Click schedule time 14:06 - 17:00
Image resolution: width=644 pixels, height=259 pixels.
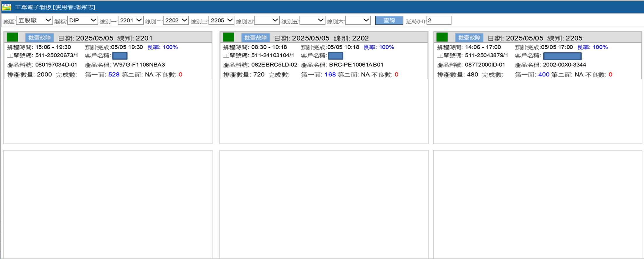click(x=483, y=47)
